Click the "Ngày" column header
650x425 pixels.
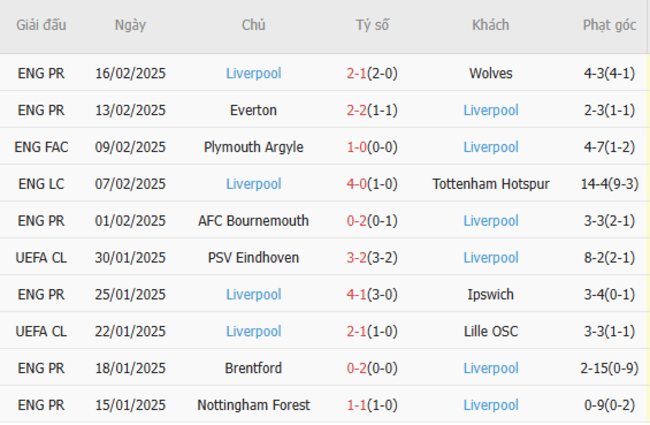130,25
